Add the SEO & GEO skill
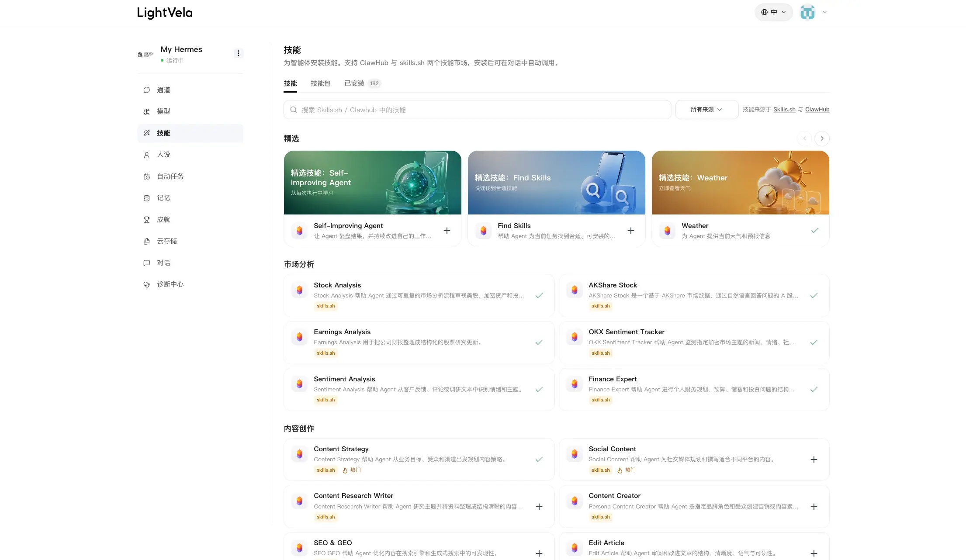Viewport: 966px width, 560px height. pyautogui.click(x=539, y=553)
